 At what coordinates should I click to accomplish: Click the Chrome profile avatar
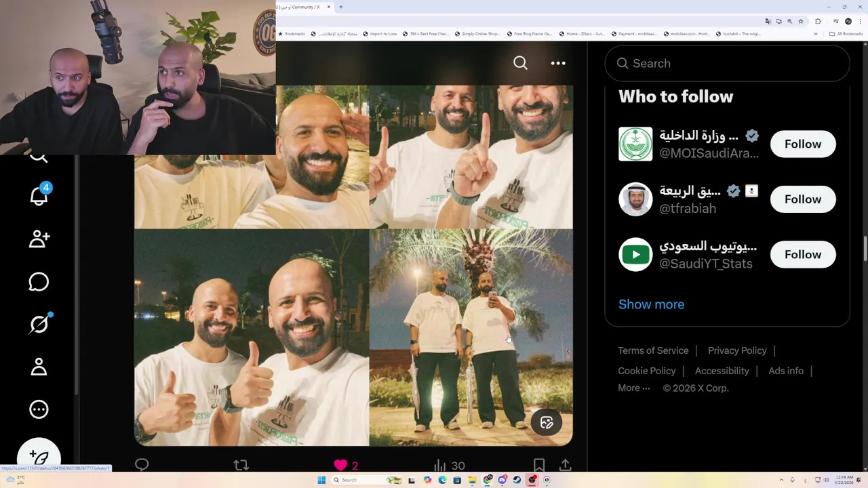click(848, 21)
